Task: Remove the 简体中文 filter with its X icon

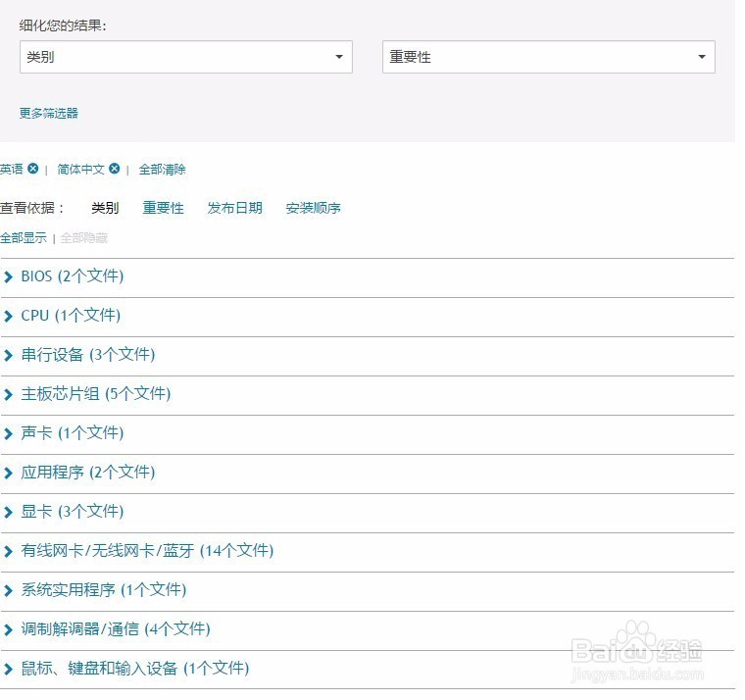Action: (115, 169)
